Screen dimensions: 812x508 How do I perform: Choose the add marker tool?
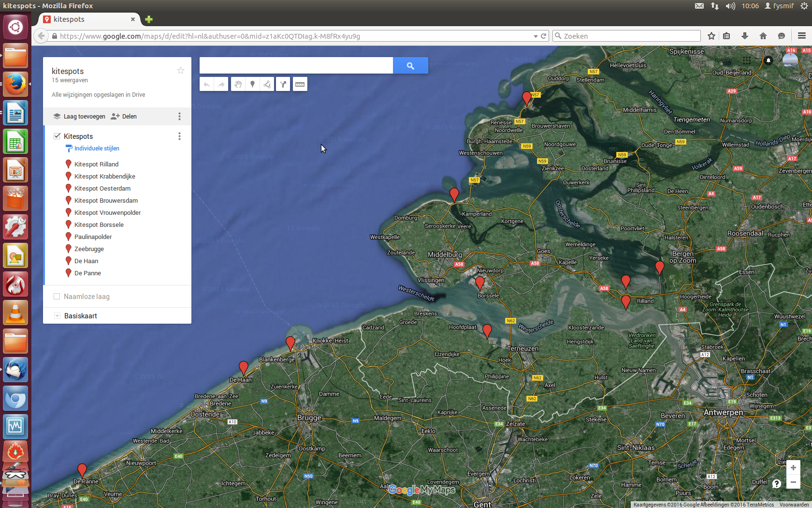click(x=252, y=84)
